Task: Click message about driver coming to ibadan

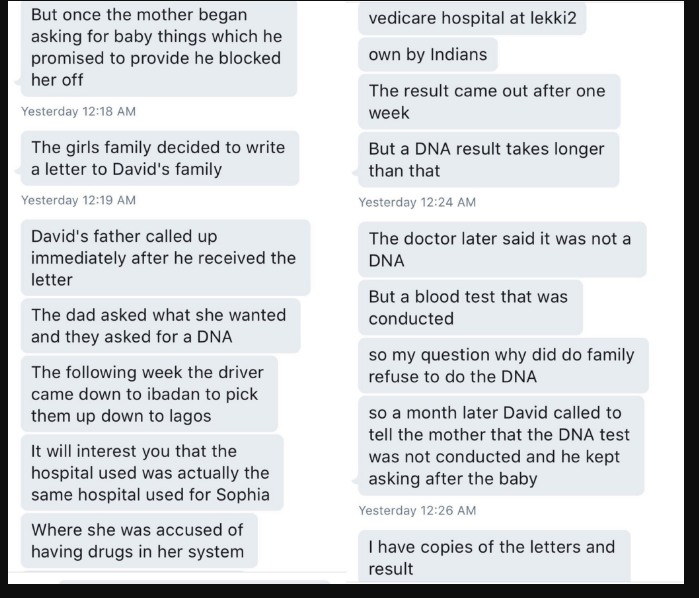Action: pyautogui.click(x=149, y=394)
